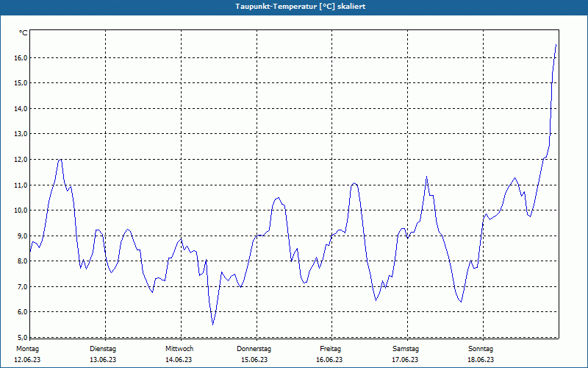Click the 9,0 y-axis label

point(22,236)
